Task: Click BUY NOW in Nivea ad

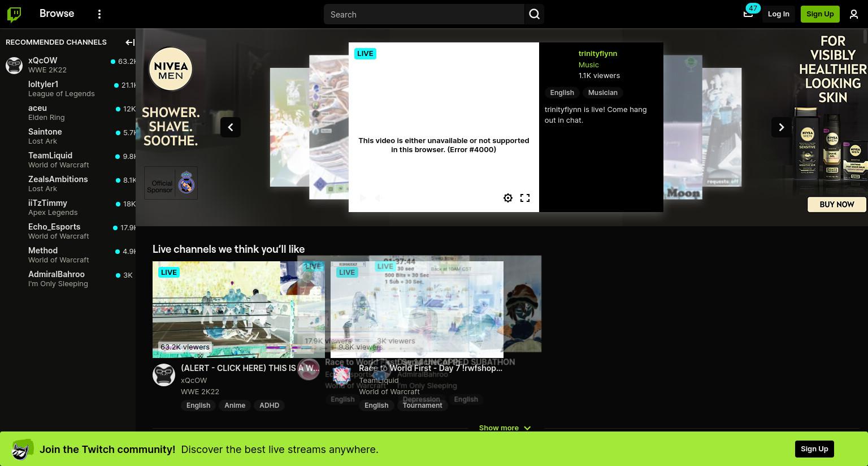Action: [837, 204]
